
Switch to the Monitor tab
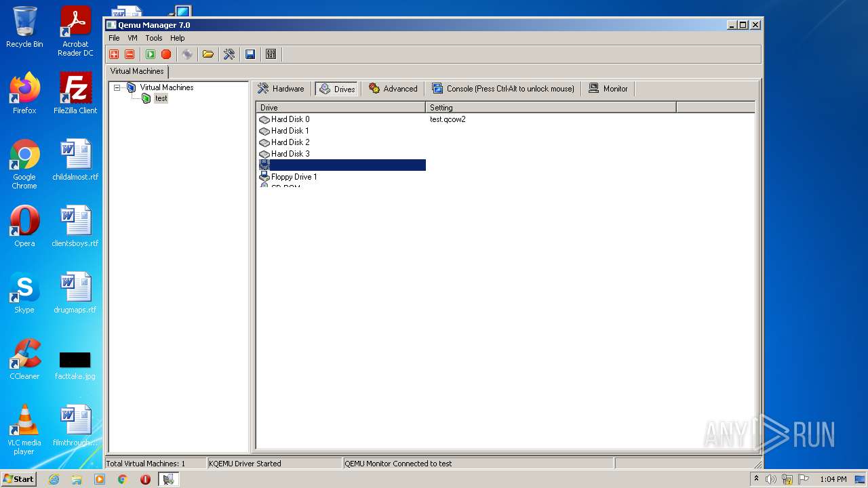608,89
